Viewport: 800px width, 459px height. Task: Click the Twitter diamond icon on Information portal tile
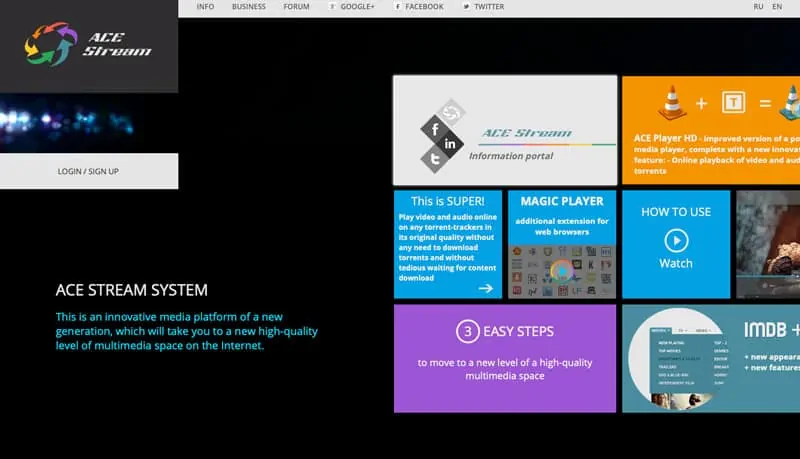434,159
